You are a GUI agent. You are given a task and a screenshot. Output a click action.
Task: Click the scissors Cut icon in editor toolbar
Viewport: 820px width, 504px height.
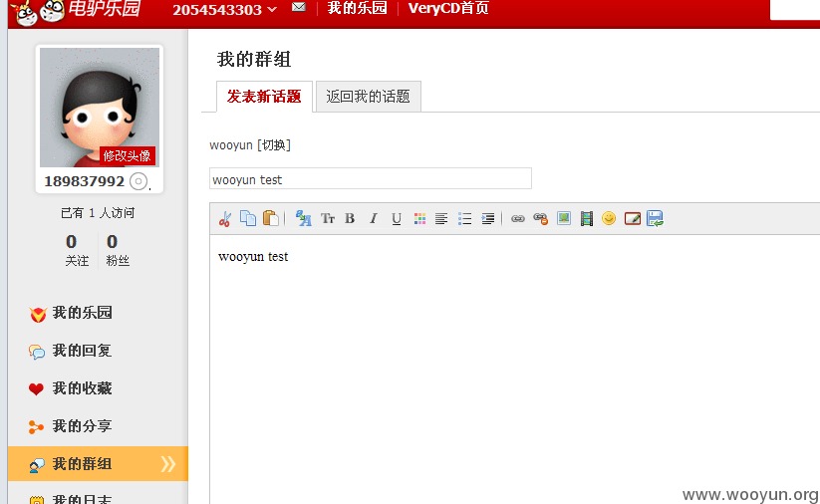point(225,218)
